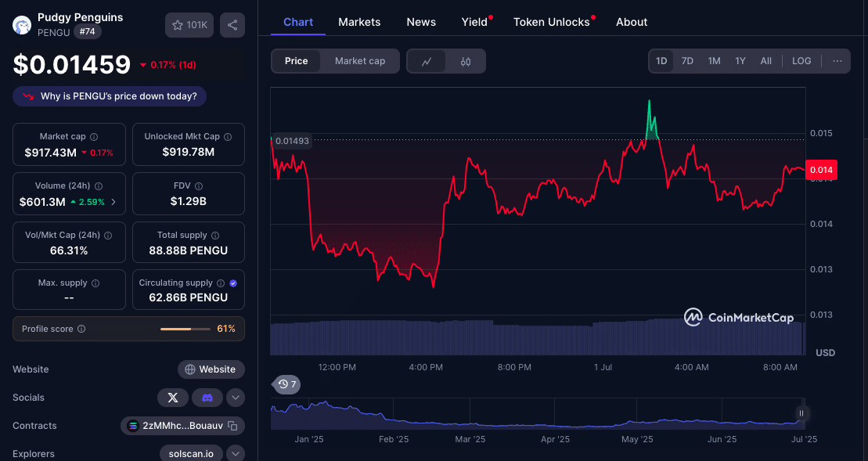The image size is (868, 461).
Task: Click Circulating supply value 62.86B PENGU
Action: point(188,297)
